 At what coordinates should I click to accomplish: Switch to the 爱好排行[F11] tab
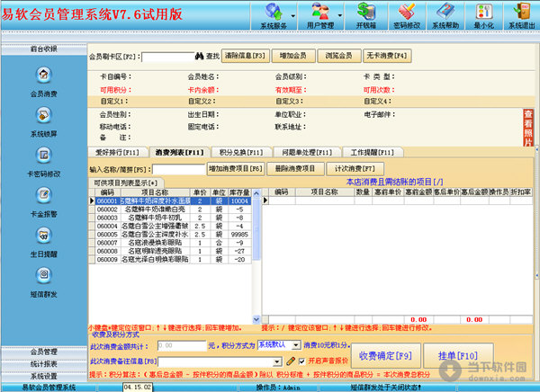pyautogui.click(x=118, y=152)
